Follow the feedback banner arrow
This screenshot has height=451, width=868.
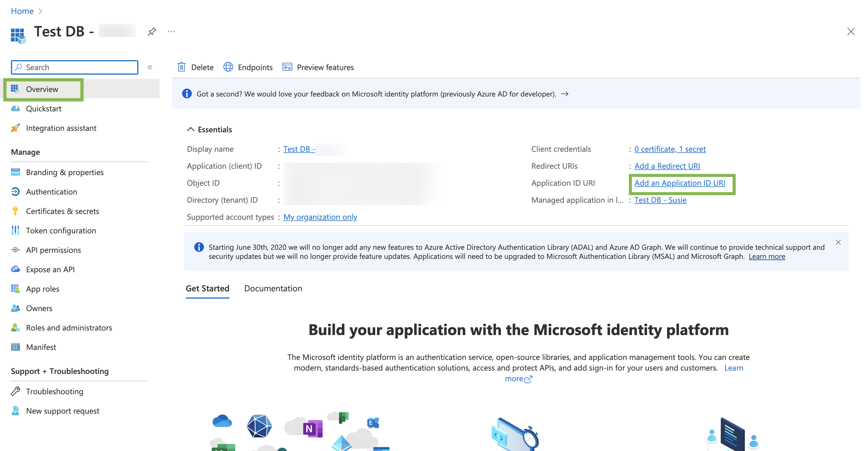[x=565, y=94]
